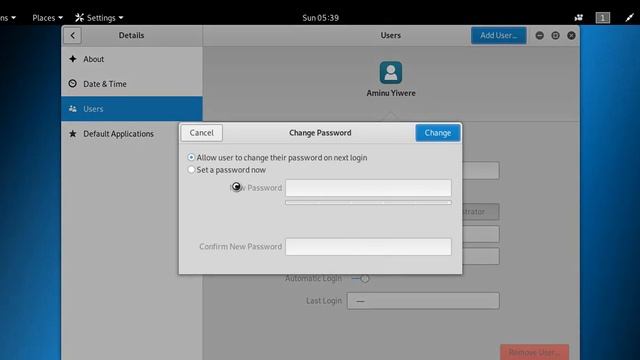This screenshot has height=360, width=640.
Task: Click the About star icon
Action: (x=73, y=59)
